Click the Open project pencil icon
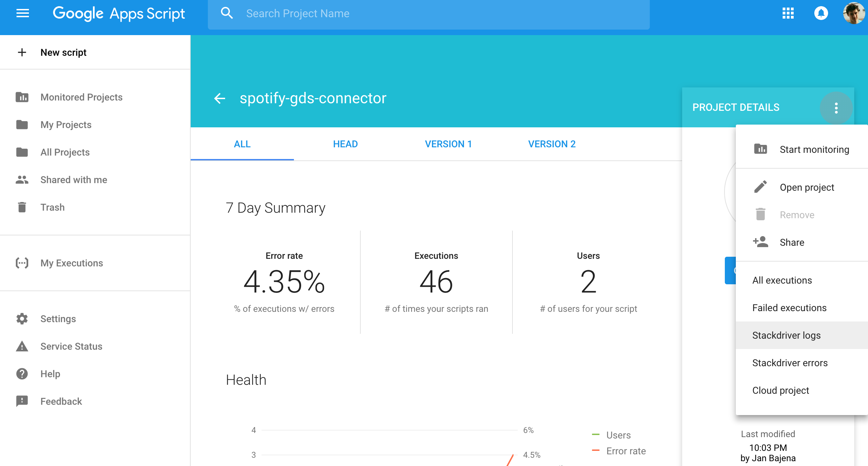Screen dimensions: 868x466 761,187
